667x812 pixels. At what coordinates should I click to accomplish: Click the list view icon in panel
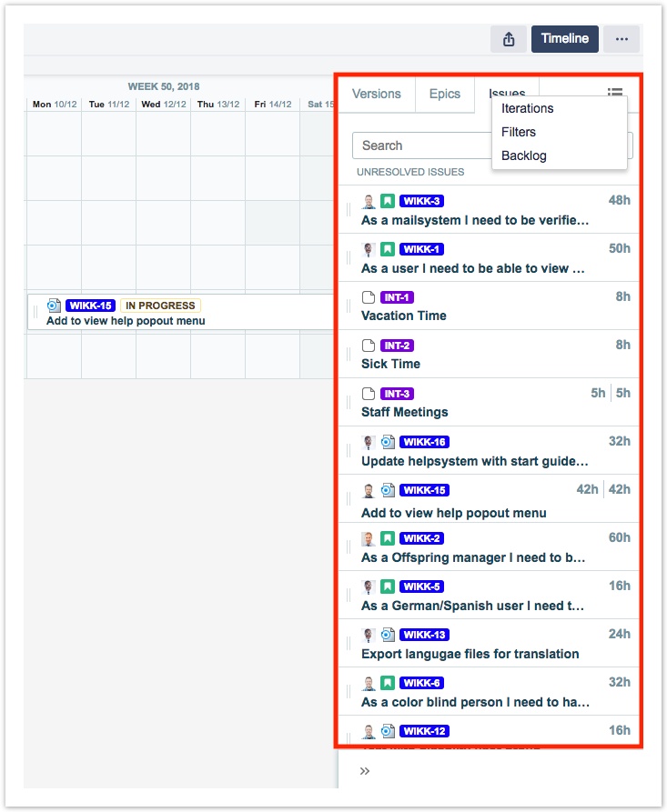click(x=615, y=92)
